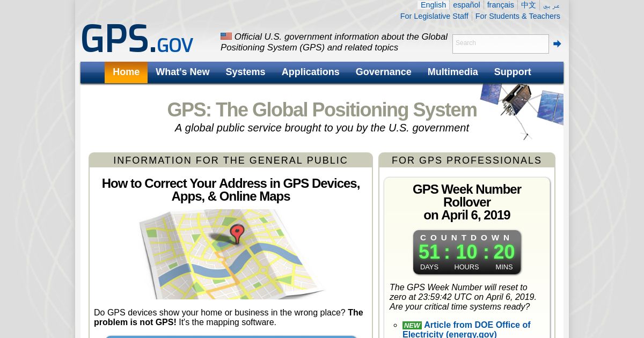Click the 'Official U.S. government information' tagline
Viewport: 644px width, 338px height.
click(x=334, y=42)
